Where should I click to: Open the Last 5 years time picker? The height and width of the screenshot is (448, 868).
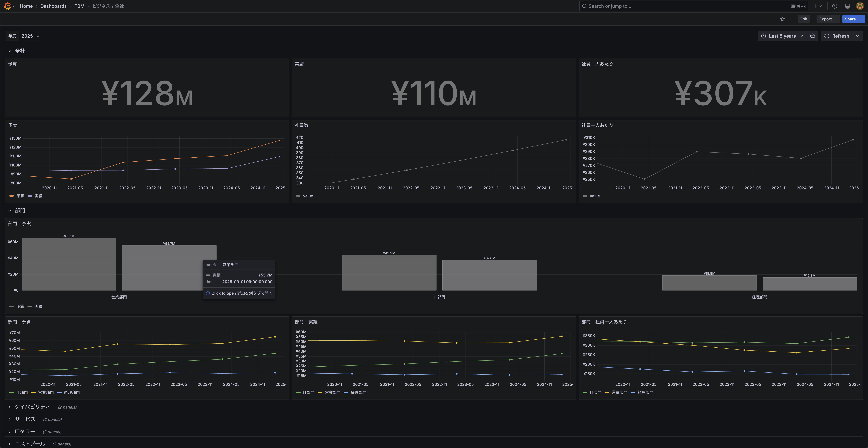[x=782, y=36]
